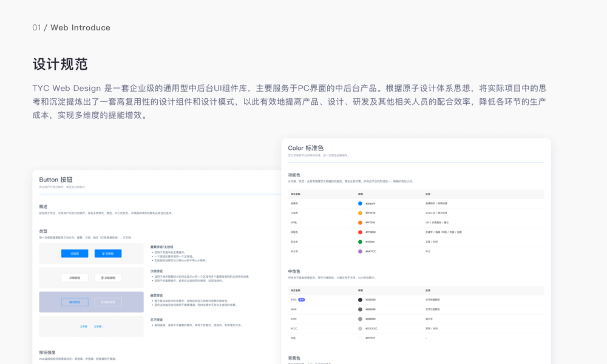This screenshot has width=607, height=364.
Task: Click the 中性色 section heading
Action: pyautogui.click(x=294, y=271)
